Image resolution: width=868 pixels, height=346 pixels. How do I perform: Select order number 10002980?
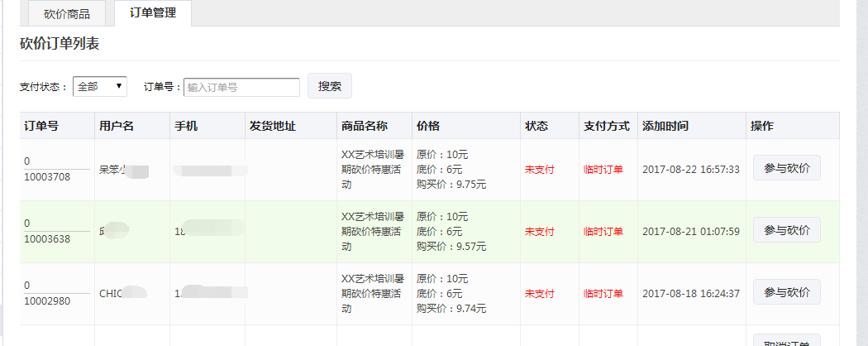(x=47, y=301)
